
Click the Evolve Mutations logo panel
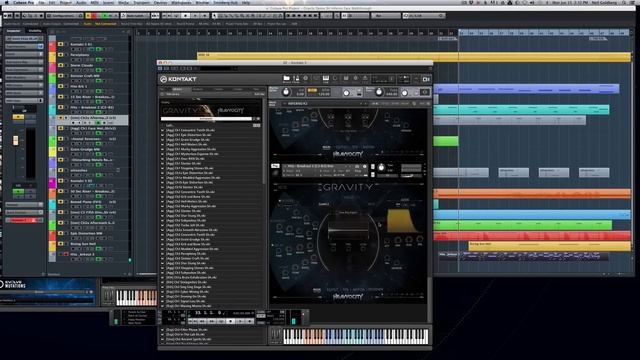48,284
